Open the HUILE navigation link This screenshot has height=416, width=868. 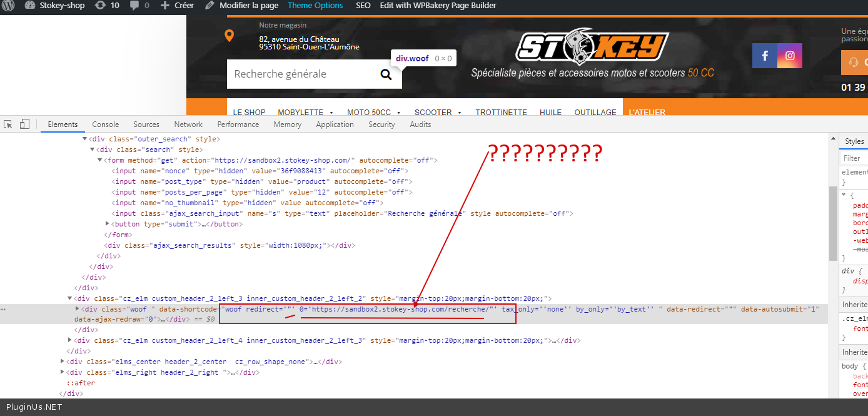pyautogui.click(x=550, y=113)
